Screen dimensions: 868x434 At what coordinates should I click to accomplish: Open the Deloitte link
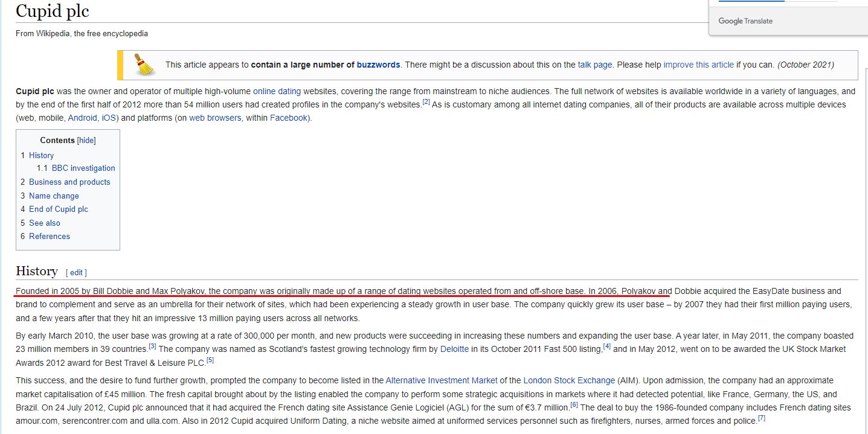coord(454,349)
